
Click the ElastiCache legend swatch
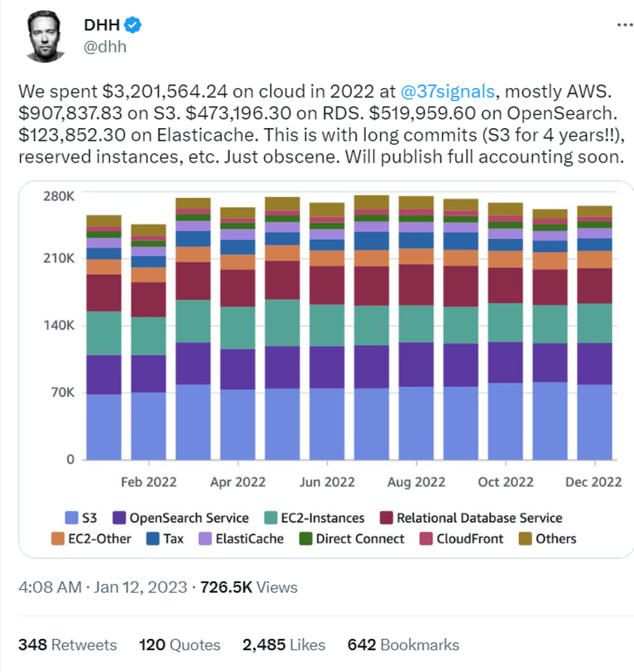click(x=205, y=539)
